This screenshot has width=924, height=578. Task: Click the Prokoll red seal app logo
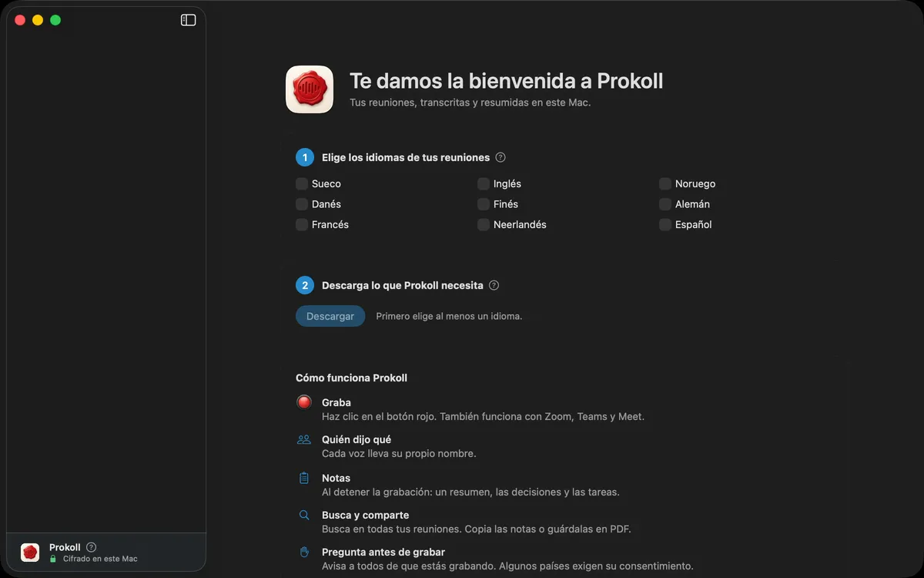pyautogui.click(x=310, y=89)
